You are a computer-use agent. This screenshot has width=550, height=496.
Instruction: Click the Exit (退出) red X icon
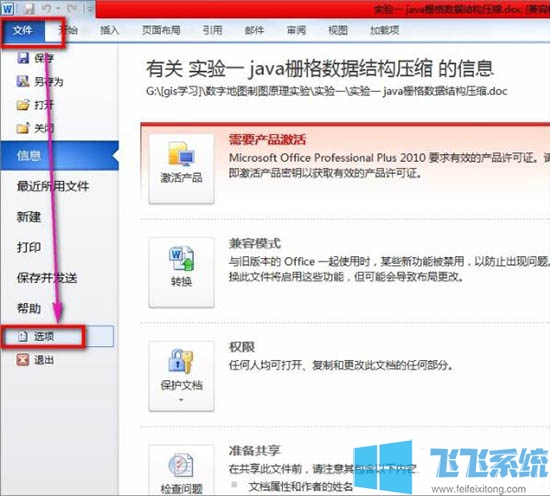(x=23, y=360)
